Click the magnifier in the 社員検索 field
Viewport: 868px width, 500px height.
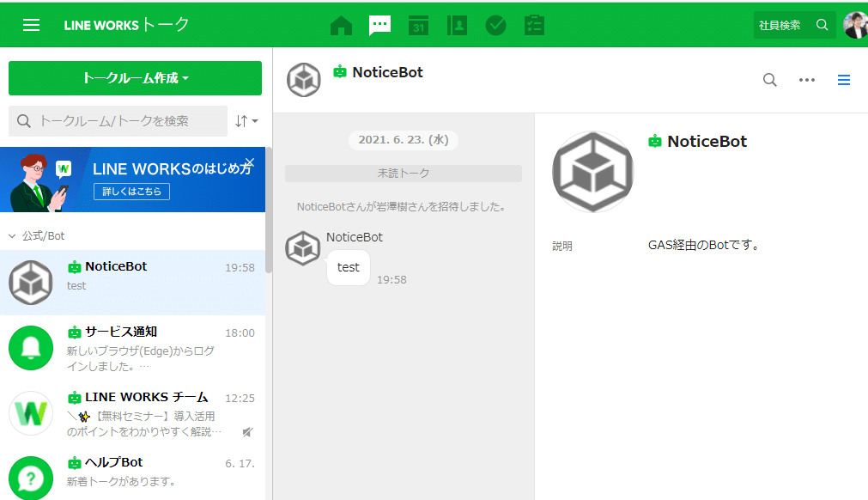(822, 25)
